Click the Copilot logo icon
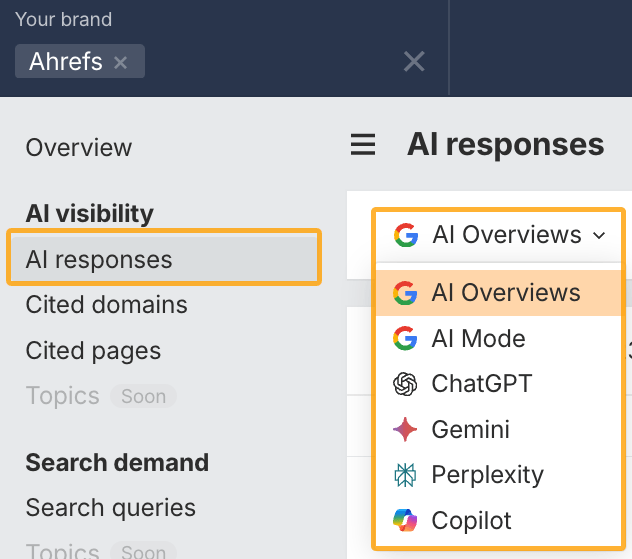632x559 pixels. click(405, 521)
